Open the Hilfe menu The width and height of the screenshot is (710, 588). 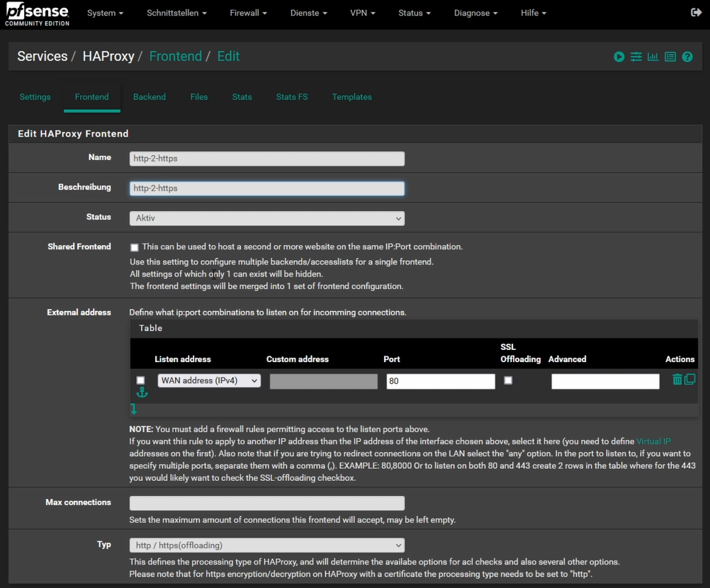coord(534,13)
